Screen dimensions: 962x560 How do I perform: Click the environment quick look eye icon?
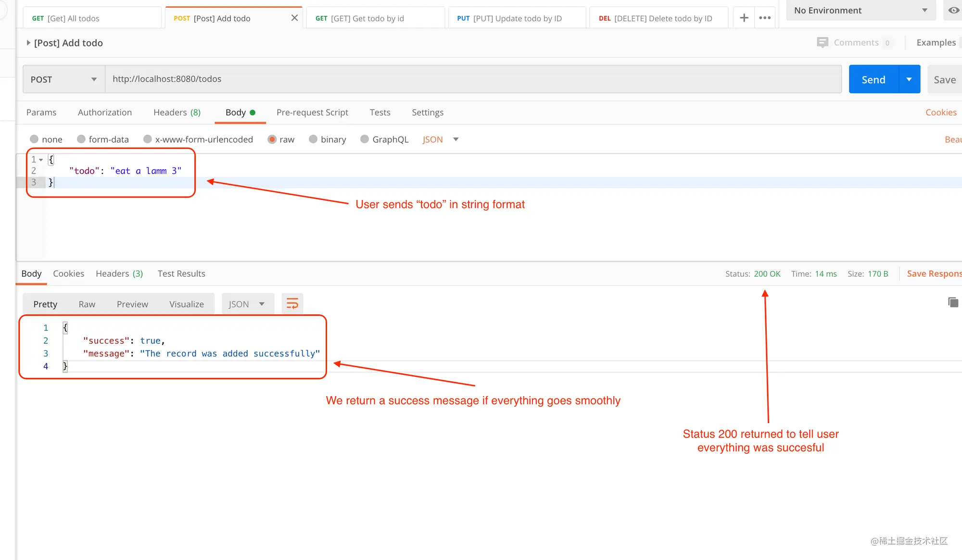click(953, 10)
